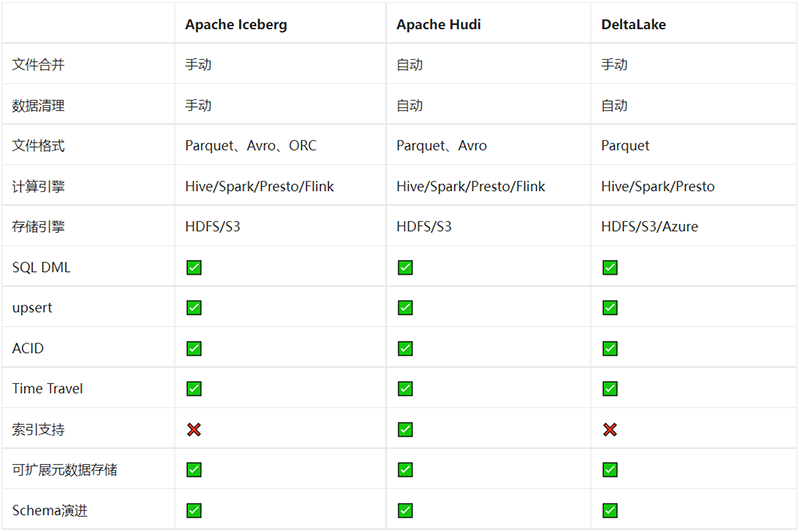Click DeltaLake upsert green checkmark
This screenshot has width=800, height=532.
pyautogui.click(x=610, y=308)
